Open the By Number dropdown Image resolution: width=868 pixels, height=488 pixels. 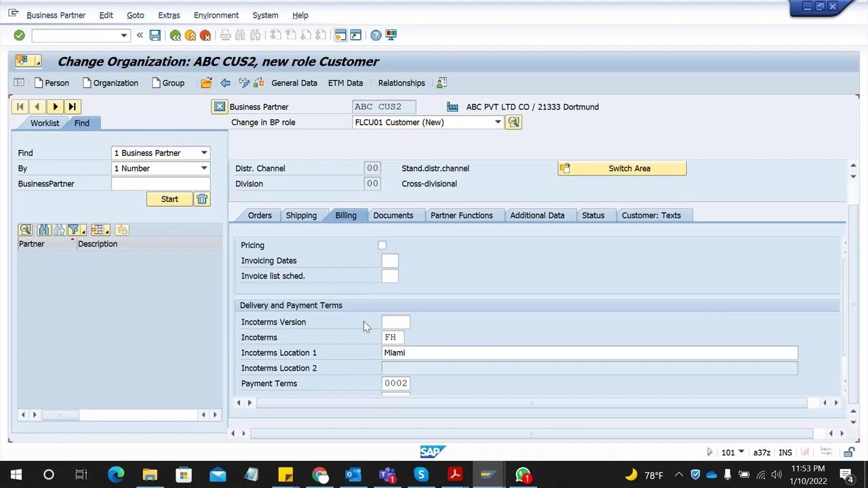tap(203, 168)
